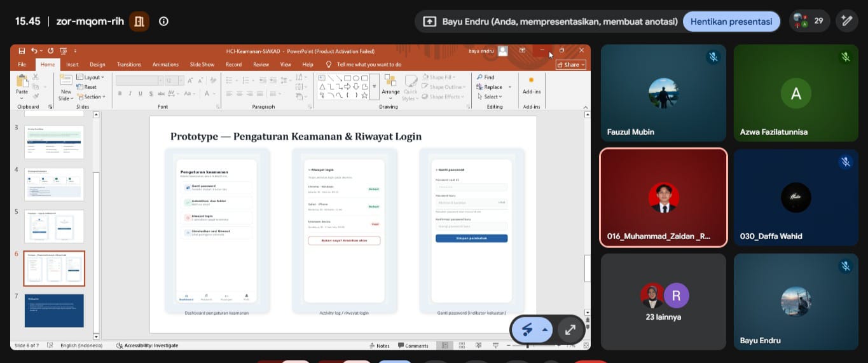Click the expand fullscreen arrows icon

(570, 329)
